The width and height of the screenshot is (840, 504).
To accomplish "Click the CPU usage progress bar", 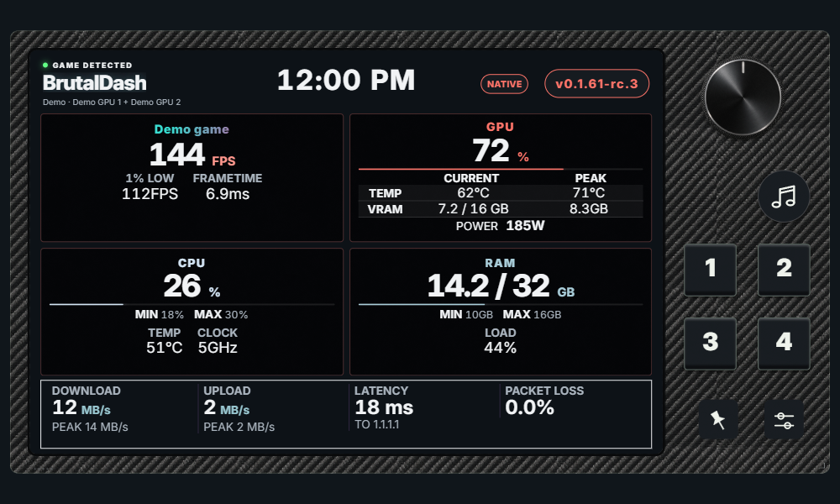I will [192, 304].
